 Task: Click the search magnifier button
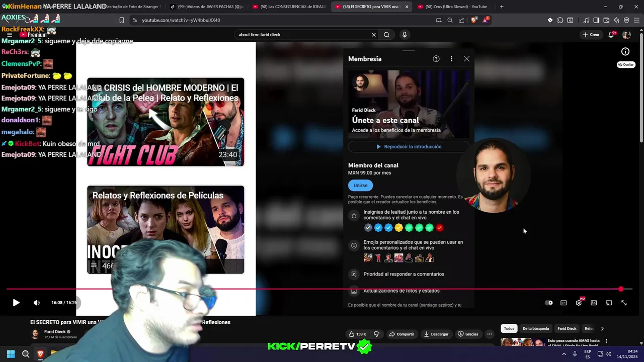pos(386,35)
